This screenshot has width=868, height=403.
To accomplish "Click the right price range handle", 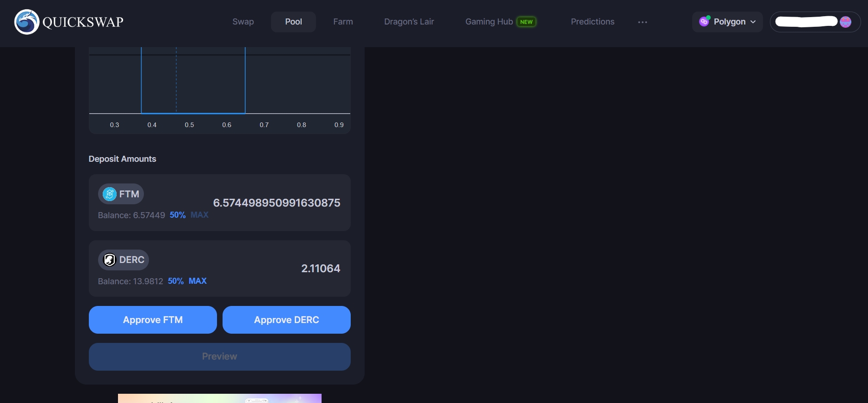I will pyautogui.click(x=245, y=81).
